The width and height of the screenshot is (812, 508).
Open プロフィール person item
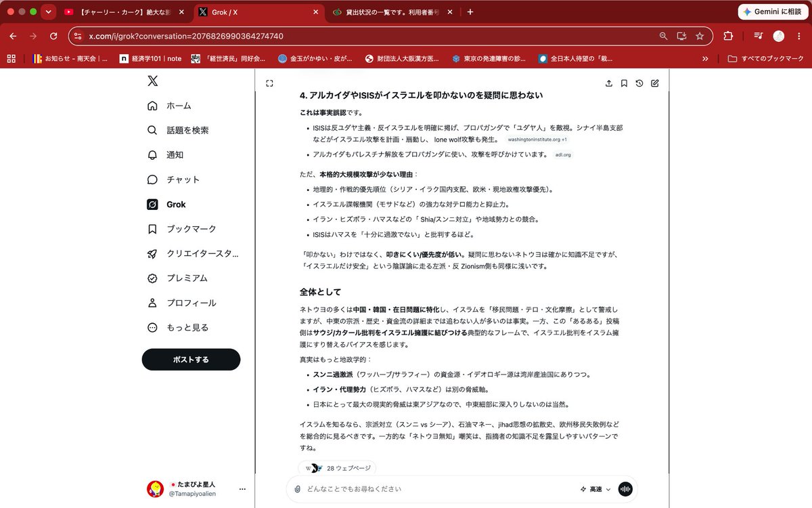[x=182, y=303]
